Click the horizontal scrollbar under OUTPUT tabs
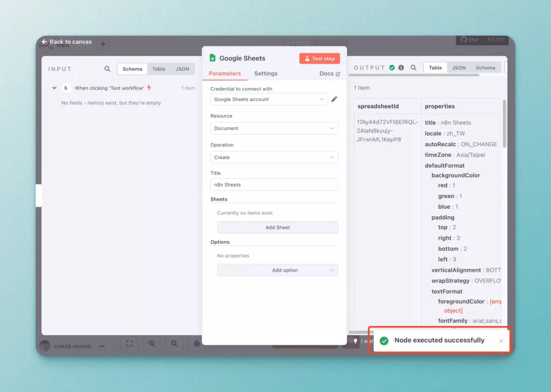This screenshot has height=392, width=551. 414,75
